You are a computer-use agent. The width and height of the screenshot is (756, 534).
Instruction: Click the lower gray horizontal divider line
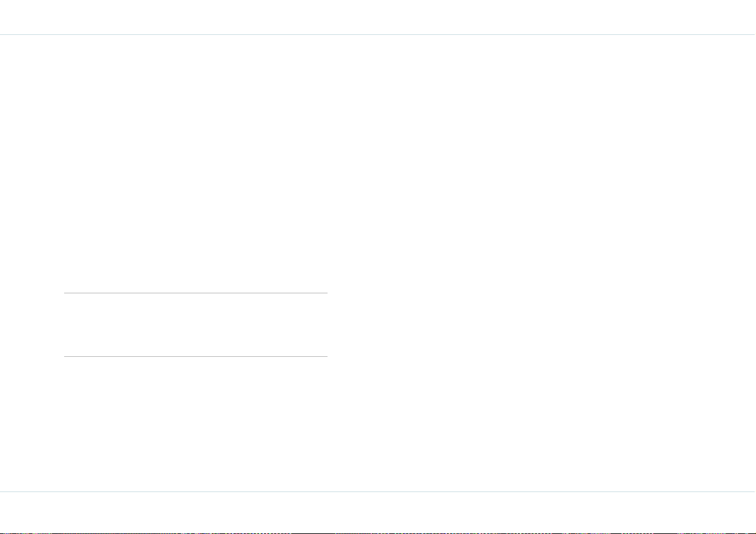[196, 356]
